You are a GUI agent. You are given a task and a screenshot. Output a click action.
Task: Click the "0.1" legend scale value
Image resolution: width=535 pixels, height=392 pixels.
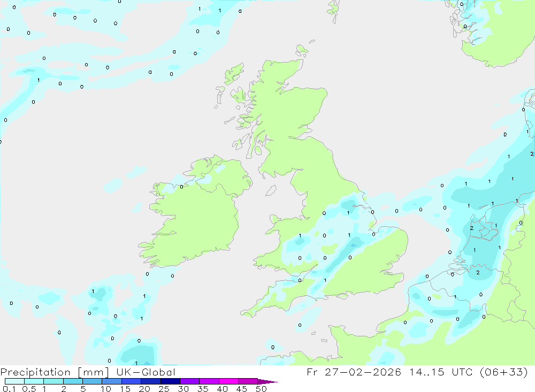pyautogui.click(x=9, y=389)
